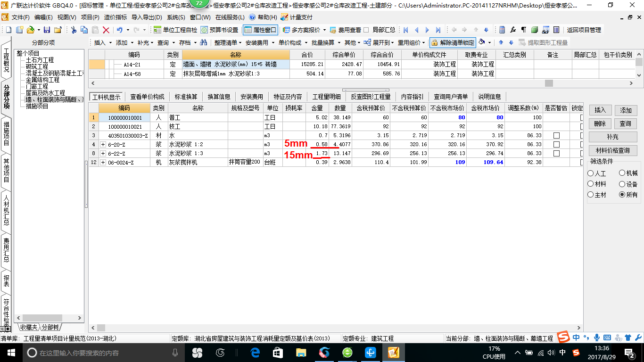Click the green 3D box icon

point(535,30)
